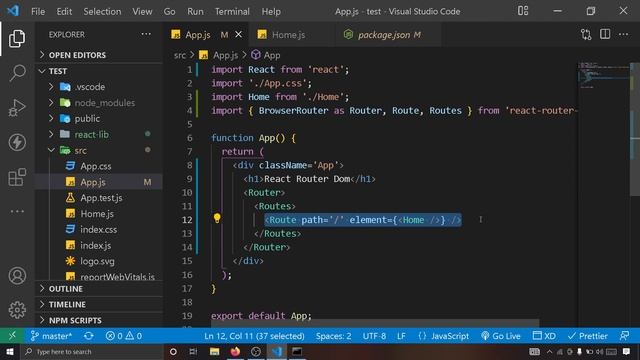Image resolution: width=640 pixels, height=360 pixels.
Task: Split the editor to the right
Action: (x=605, y=34)
